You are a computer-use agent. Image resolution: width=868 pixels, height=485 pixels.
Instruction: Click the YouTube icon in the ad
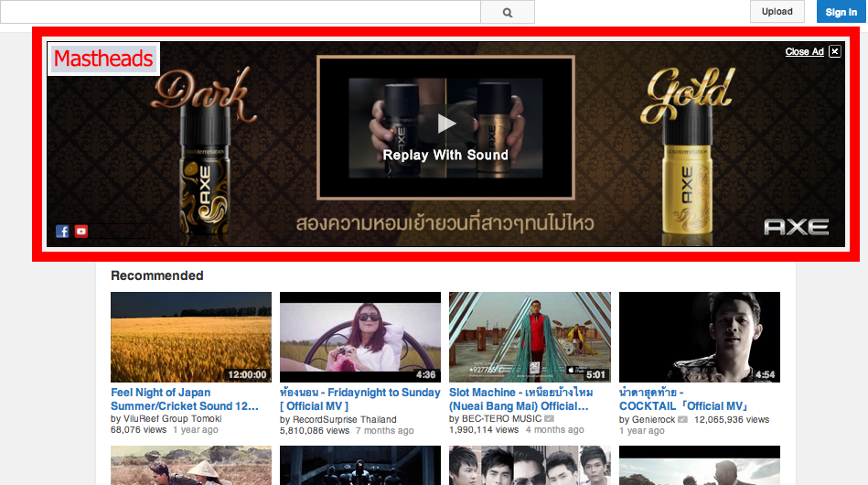coord(81,232)
